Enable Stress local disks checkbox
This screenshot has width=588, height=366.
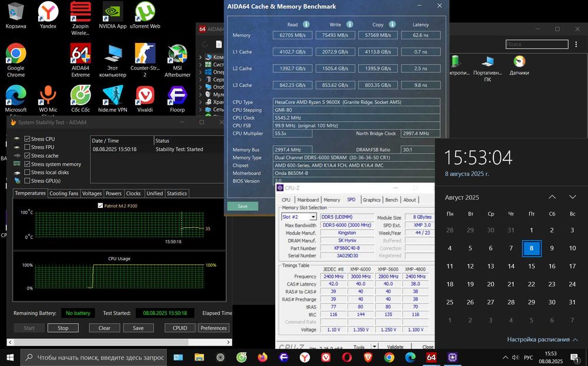(27, 172)
